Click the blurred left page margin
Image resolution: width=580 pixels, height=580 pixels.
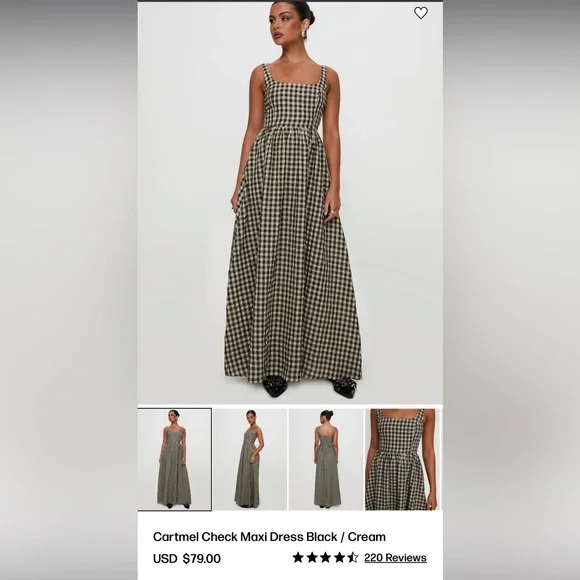tap(68, 290)
